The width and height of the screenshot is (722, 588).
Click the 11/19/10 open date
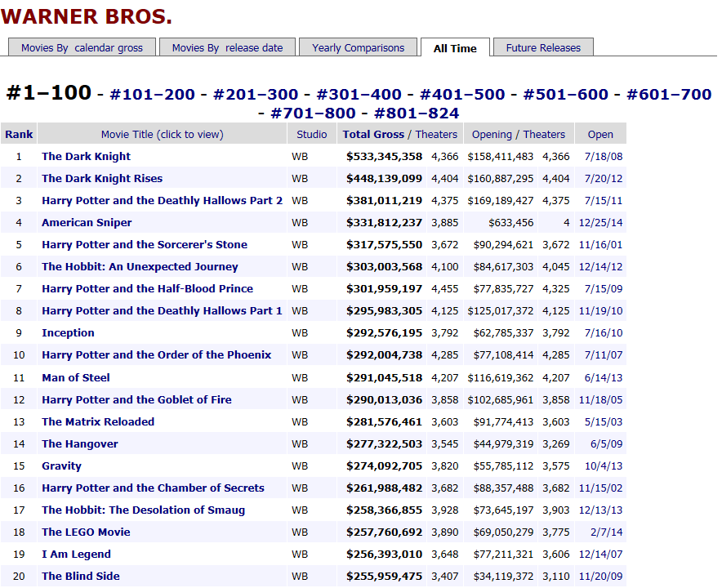600,311
